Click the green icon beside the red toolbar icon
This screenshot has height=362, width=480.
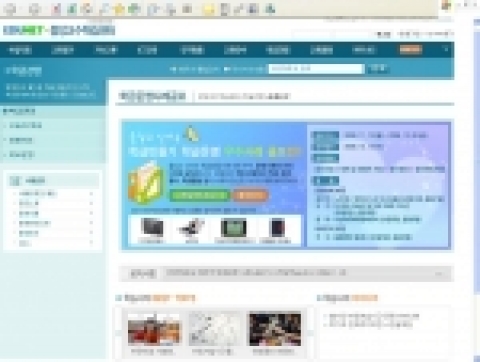[x=72, y=9]
